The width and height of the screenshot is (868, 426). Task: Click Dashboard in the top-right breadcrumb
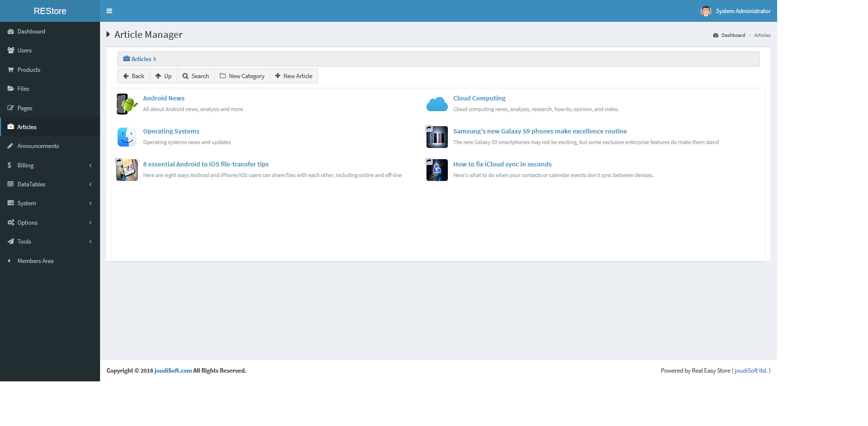coord(733,35)
